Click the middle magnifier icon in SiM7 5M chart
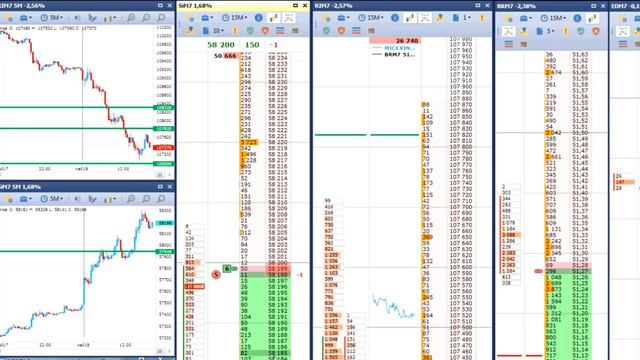 146,199
